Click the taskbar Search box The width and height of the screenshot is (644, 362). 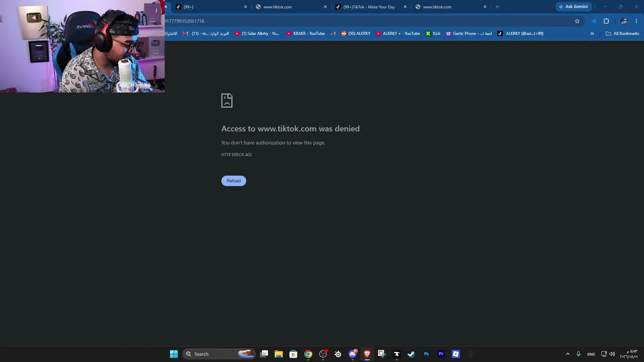tap(218, 354)
